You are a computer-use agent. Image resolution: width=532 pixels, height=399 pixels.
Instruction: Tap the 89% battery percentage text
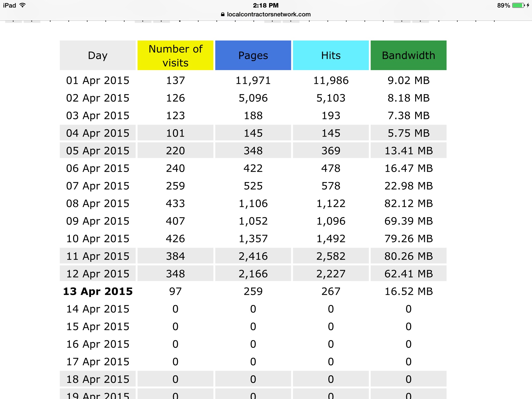tap(503, 5)
